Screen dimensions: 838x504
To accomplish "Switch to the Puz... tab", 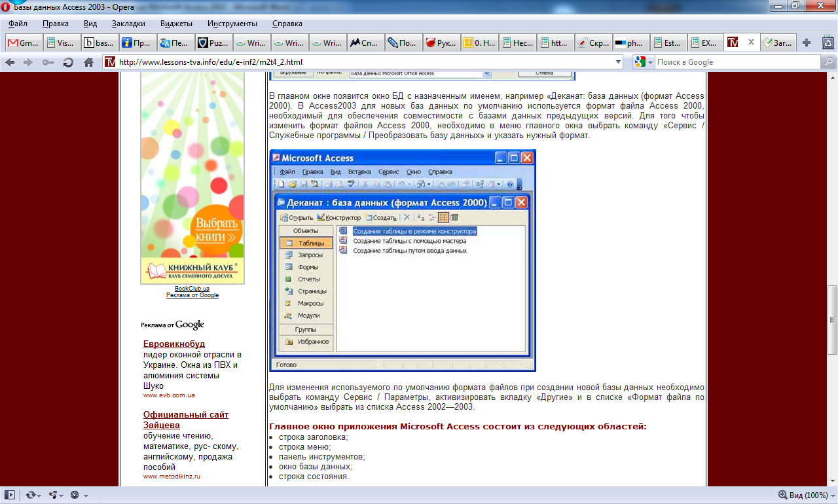I will [213, 43].
